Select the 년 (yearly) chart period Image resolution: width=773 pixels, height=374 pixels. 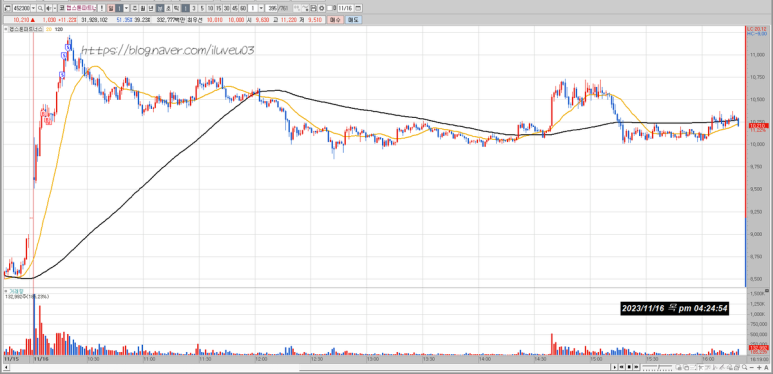click(151, 8)
